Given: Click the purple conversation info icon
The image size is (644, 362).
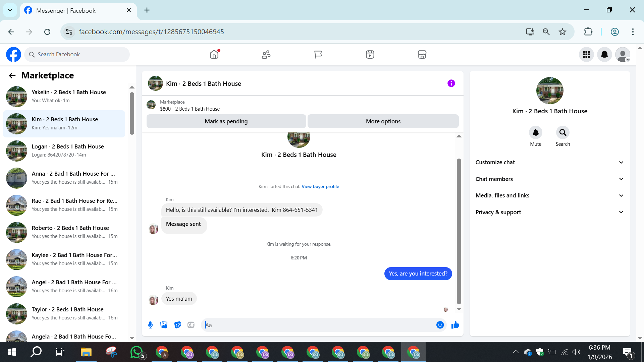Looking at the screenshot, I should (451, 83).
